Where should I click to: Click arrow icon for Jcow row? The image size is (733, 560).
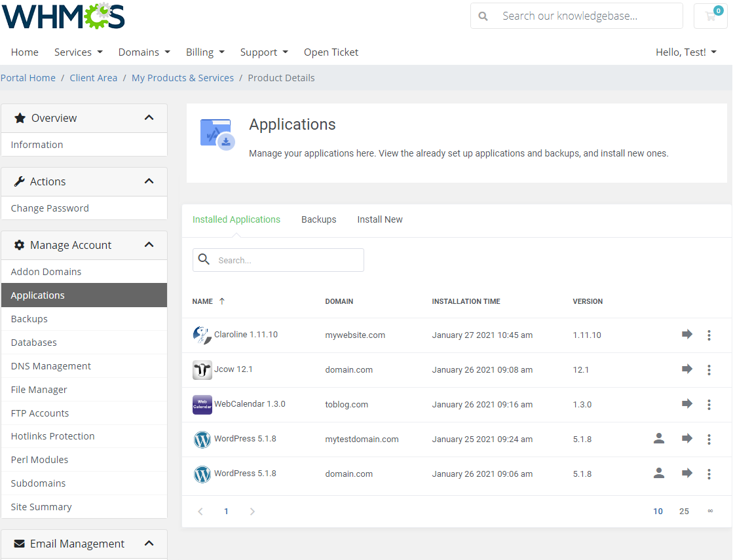[x=686, y=369]
